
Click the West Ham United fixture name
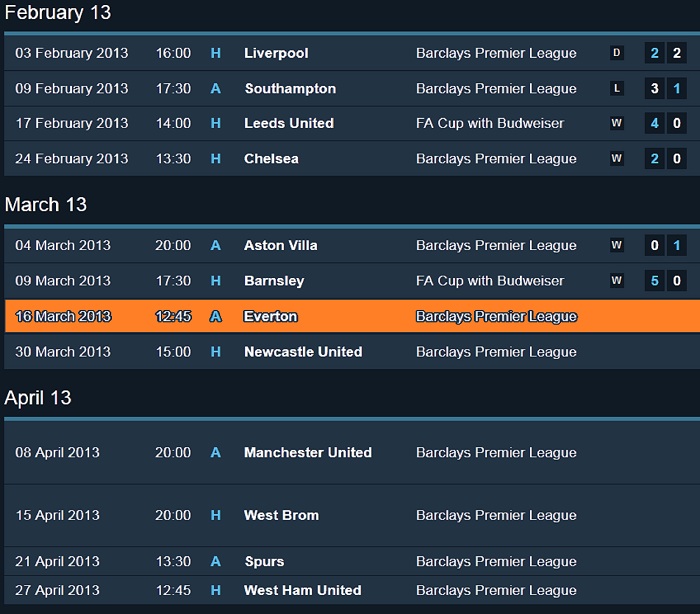[x=302, y=591]
